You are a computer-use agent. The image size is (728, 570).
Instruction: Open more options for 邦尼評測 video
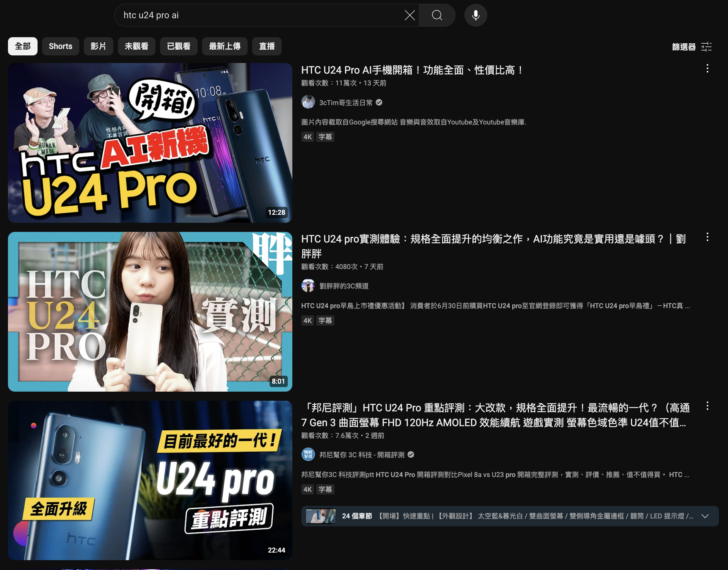707,406
